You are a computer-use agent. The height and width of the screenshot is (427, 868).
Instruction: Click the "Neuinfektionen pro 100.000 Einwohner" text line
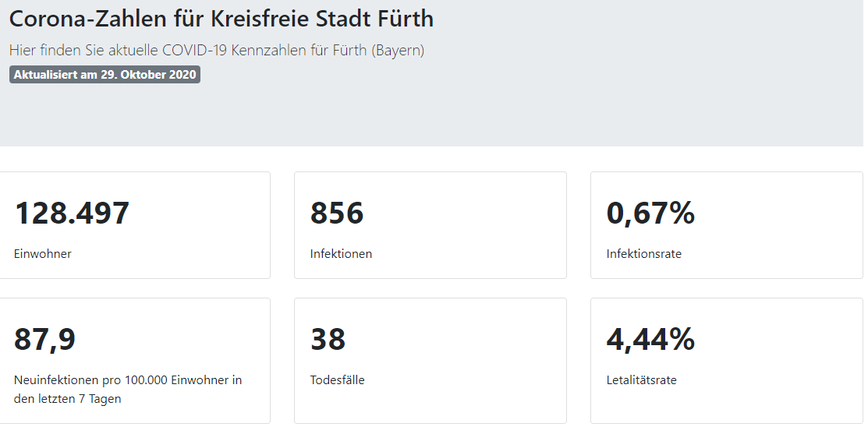coord(128,380)
